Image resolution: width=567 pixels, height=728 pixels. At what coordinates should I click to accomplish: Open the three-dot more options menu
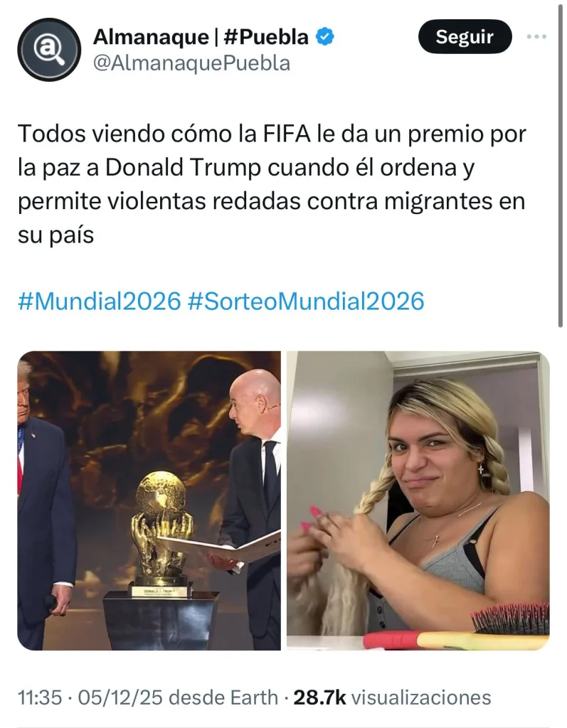click(x=536, y=36)
